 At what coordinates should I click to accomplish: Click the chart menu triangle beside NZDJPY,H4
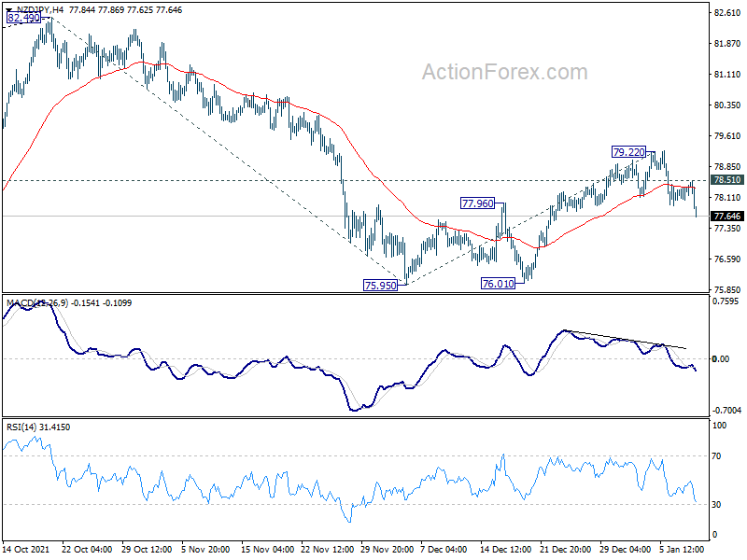point(9,10)
